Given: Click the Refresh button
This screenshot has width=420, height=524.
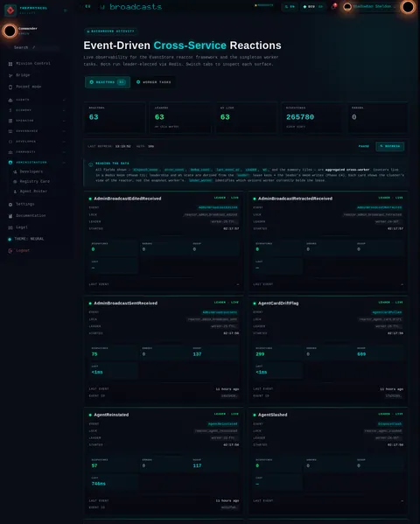Looking at the screenshot, I should (390, 146).
